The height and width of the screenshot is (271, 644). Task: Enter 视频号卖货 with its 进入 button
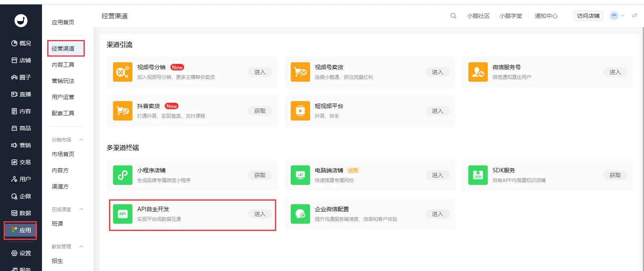pyautogui.click(x=438, y=72)
